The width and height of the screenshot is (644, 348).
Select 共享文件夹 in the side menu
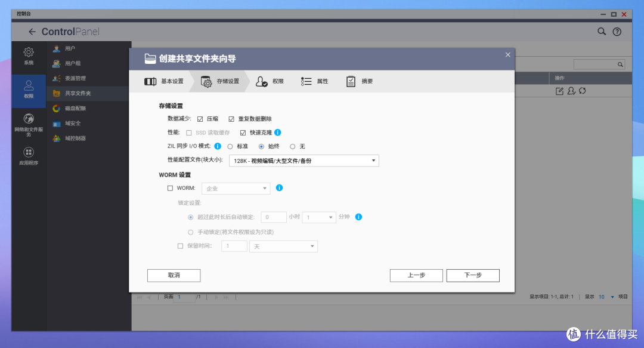click(x=89, y=93)
